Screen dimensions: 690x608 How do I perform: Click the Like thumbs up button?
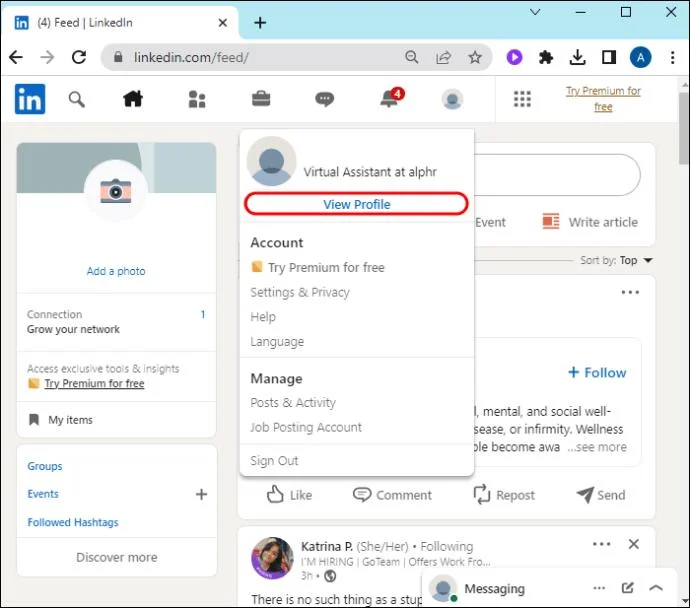coord(289,495)
